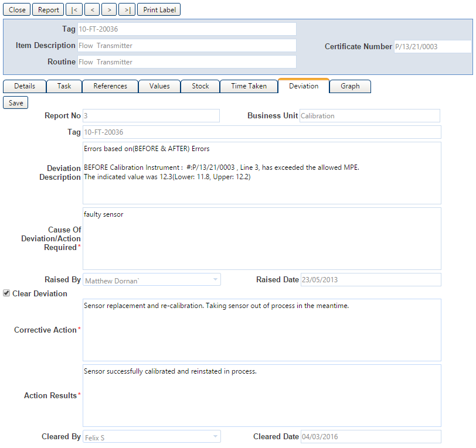Viewport: 476px width, 448px height.
Task: Click the 'Certificate Number' label
Action: [x=358, y=46]
